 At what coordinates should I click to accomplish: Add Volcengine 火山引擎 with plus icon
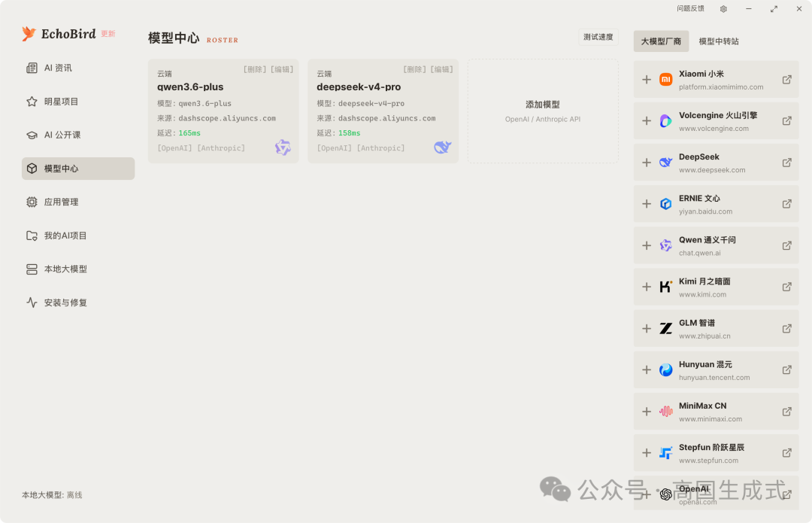(x=647, y=120)
